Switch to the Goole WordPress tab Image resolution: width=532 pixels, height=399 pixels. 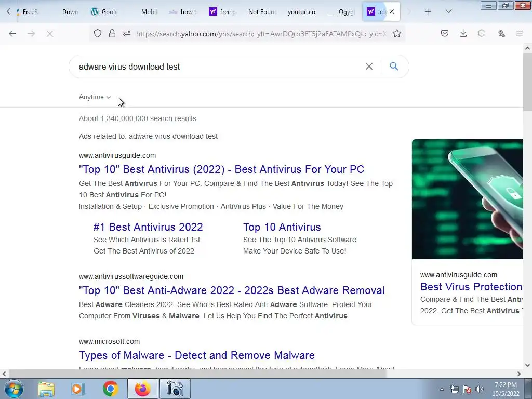104,12
